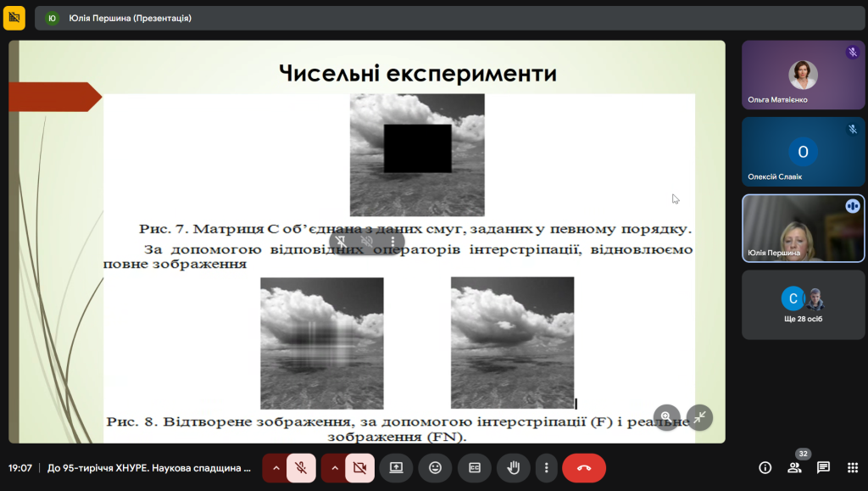The image size is (868, 491).
Task: Show the participants list showing 32 people
Action: (x=794, y=467)
